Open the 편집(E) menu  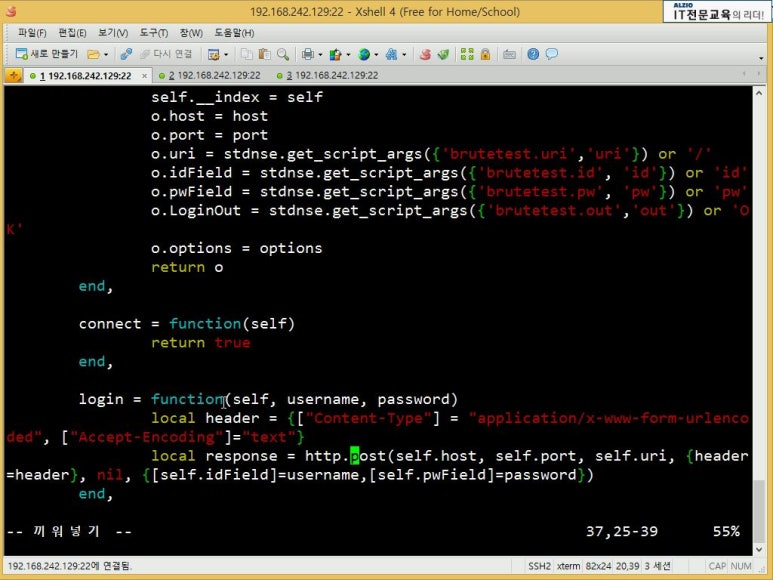point(72,33)
